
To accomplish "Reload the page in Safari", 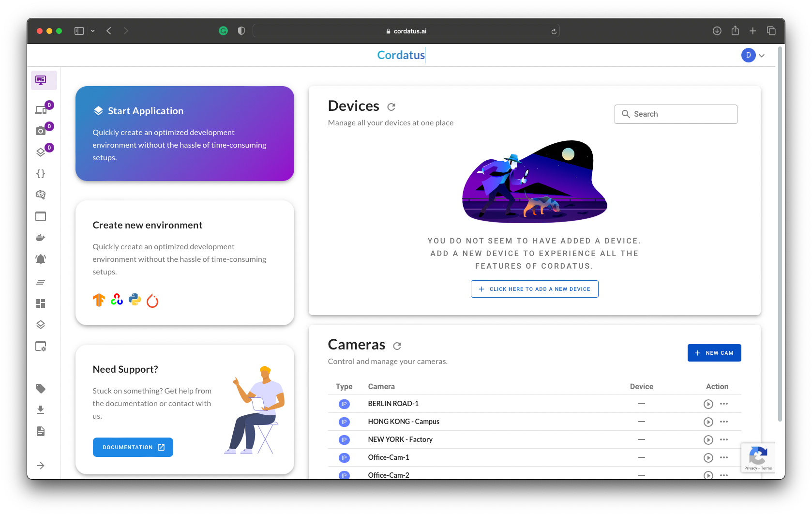I will pos(554,31).
